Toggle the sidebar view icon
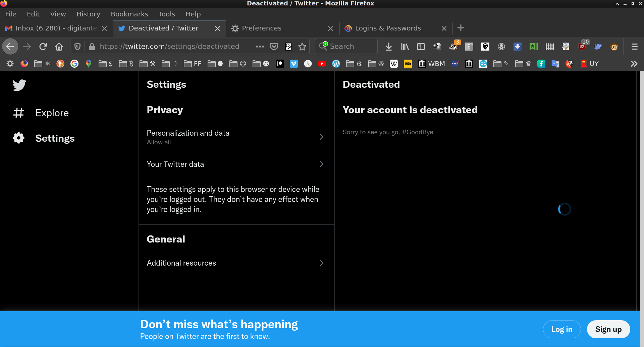Viewport: 644px width, 347px height. pyautogui.click(x=421, y=47)
